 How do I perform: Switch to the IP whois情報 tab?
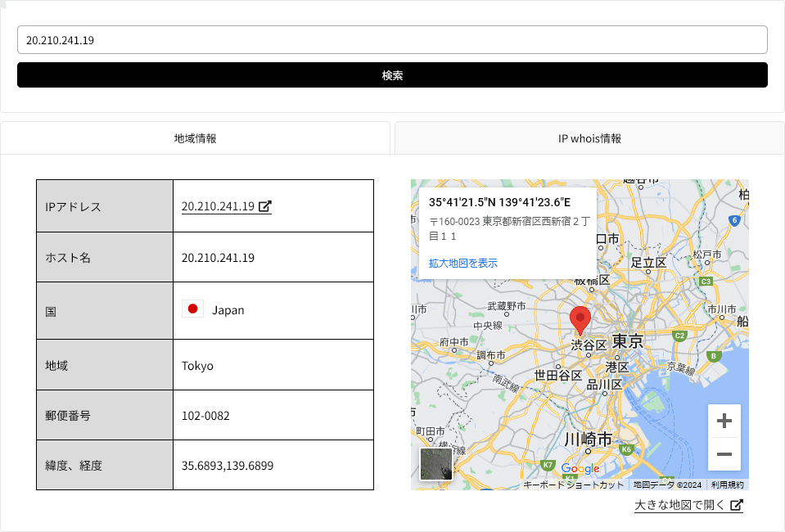coord(589,138)
